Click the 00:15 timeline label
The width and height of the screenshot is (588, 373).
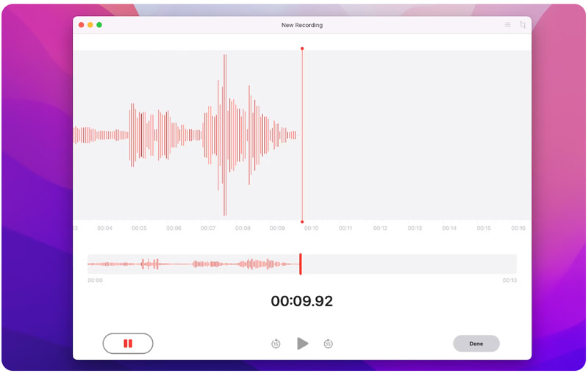pos(484,228)
